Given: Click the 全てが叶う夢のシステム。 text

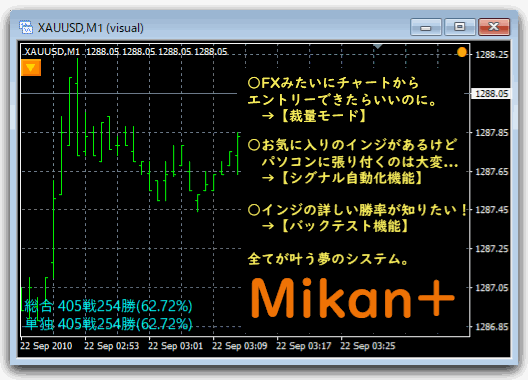Looking at the screenshot, I should pyautogui.click(x=329, y=259).
